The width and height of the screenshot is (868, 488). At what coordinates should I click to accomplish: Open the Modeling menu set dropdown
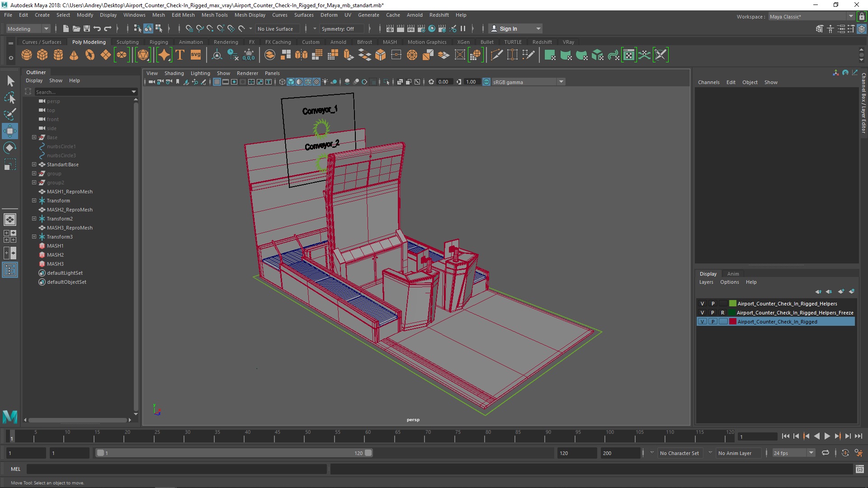coord(28,28)
